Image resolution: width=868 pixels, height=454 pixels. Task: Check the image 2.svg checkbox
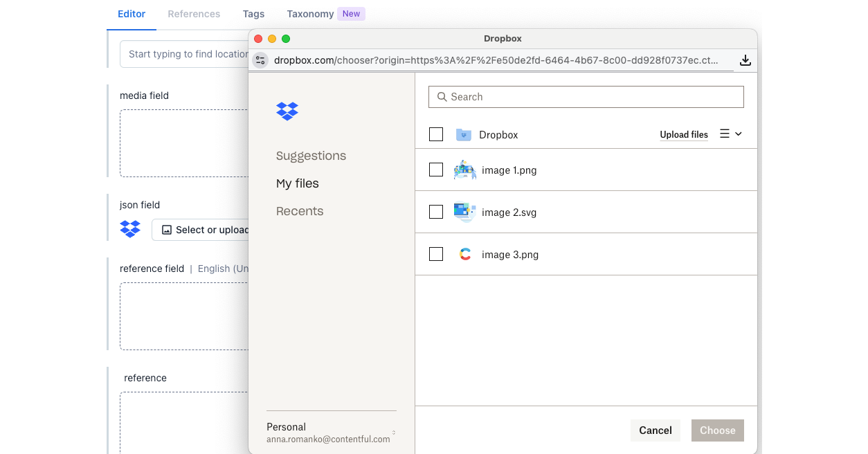pos(436,212)
